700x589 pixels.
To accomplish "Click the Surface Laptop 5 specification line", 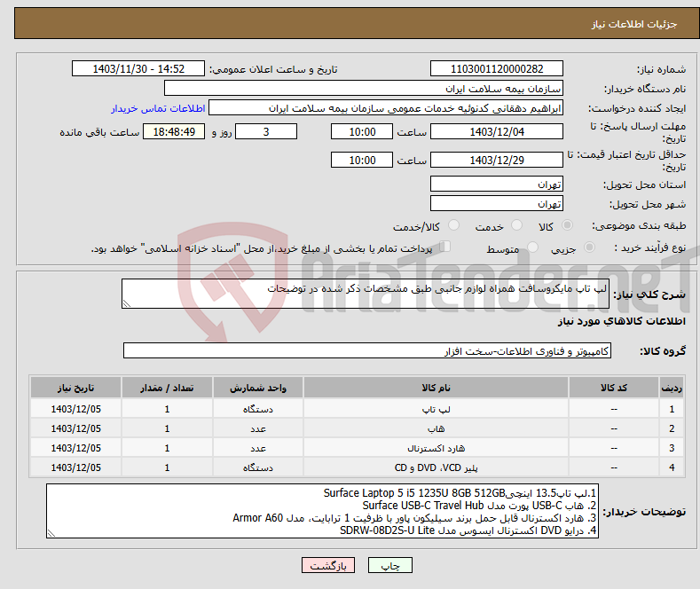I will coord(460,493).
